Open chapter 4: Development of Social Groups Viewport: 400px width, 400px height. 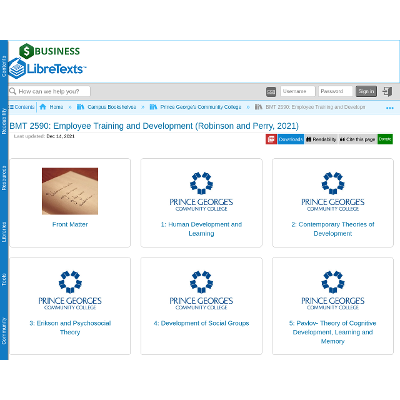pyautogui.click(x=201, y=323)
